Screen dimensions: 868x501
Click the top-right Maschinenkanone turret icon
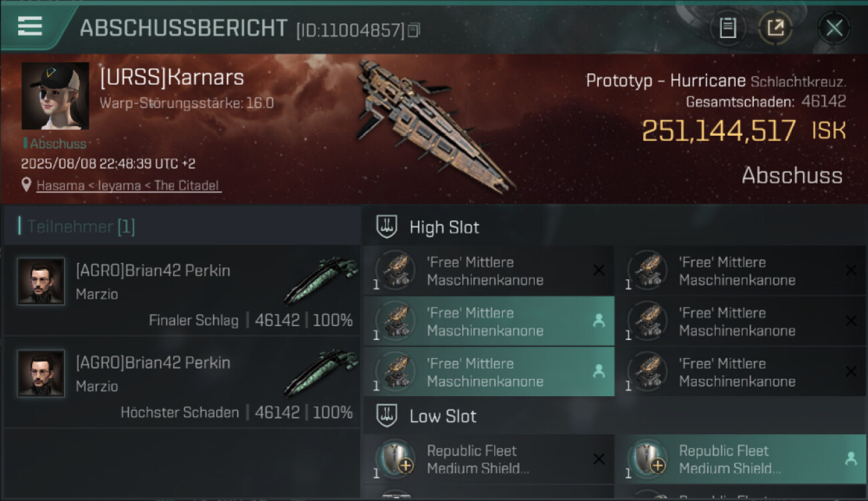(x=648, y=271)
